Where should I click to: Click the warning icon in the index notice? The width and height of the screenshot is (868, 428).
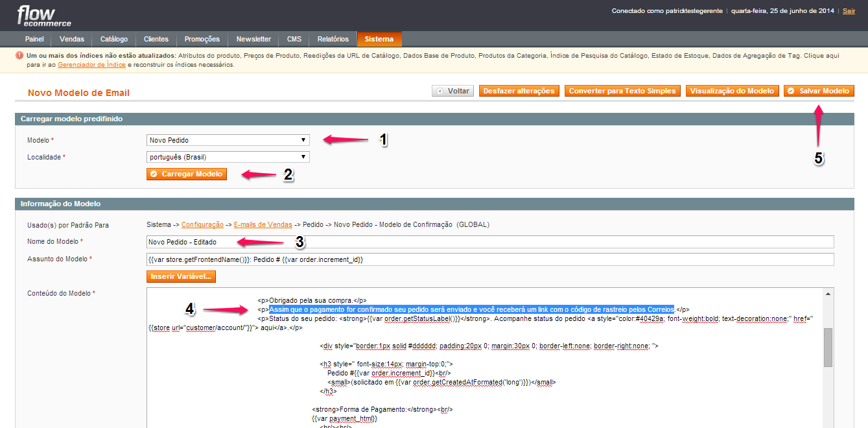19,56
